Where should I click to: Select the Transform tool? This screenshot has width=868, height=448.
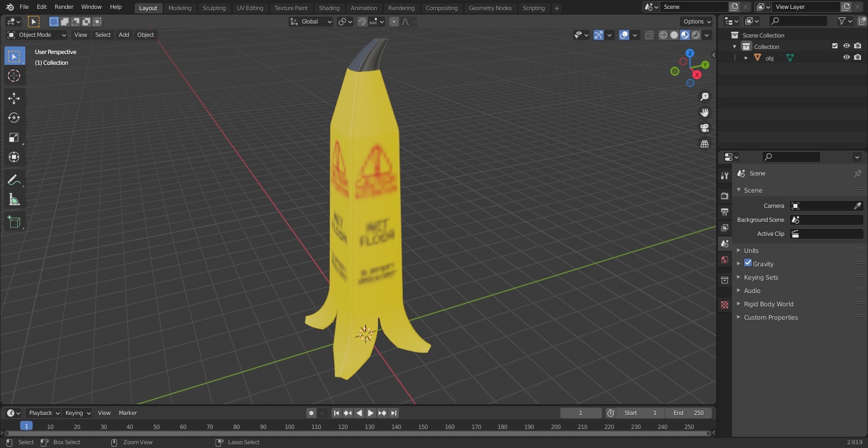click(14, 157)
